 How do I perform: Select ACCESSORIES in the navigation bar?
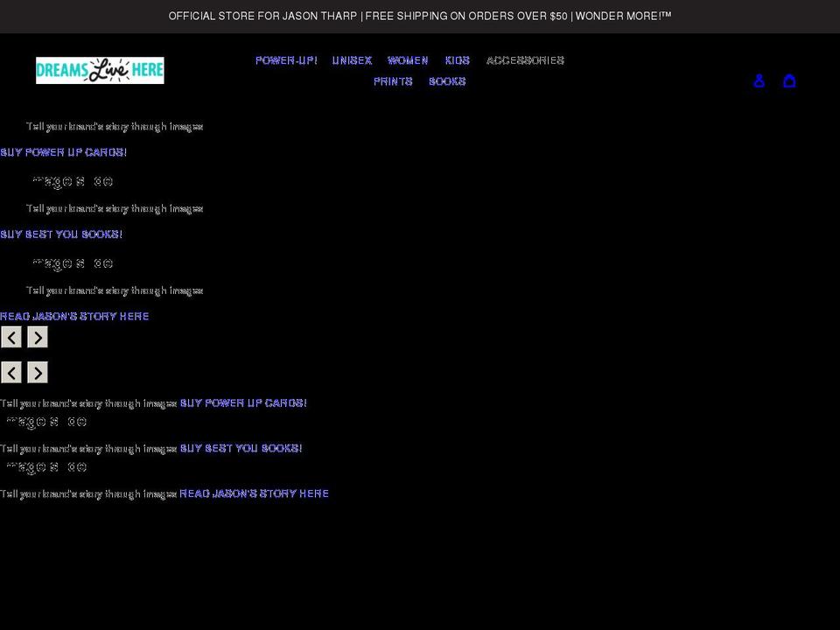coord(525,60)
